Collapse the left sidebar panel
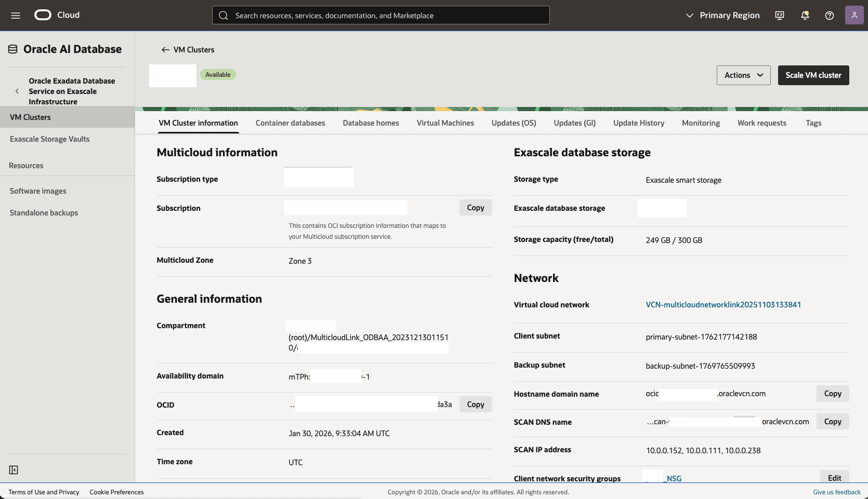The image size is (868, 499). [x=14, y=469]
